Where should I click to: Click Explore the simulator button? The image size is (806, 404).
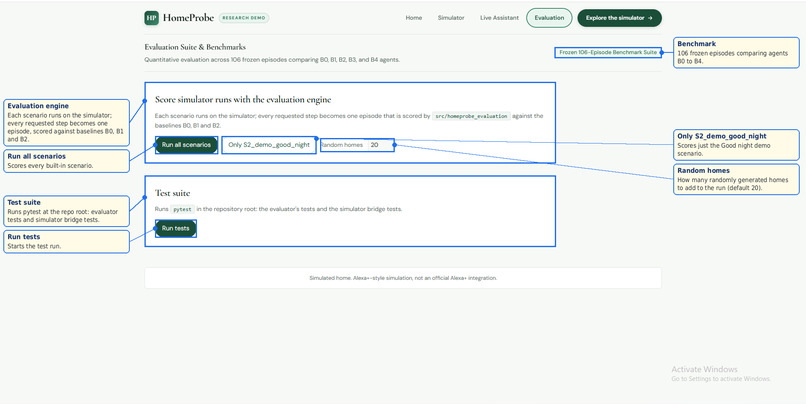pyautogui.click(x=619, y=18)
